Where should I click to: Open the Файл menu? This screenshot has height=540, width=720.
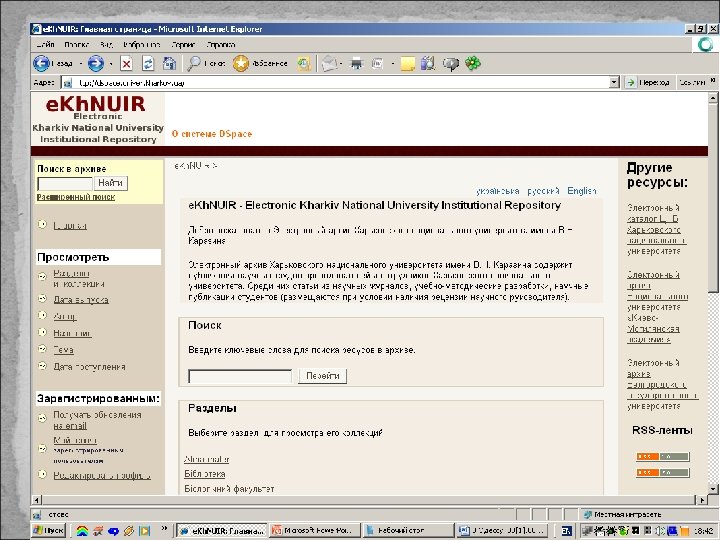(45, 45)
